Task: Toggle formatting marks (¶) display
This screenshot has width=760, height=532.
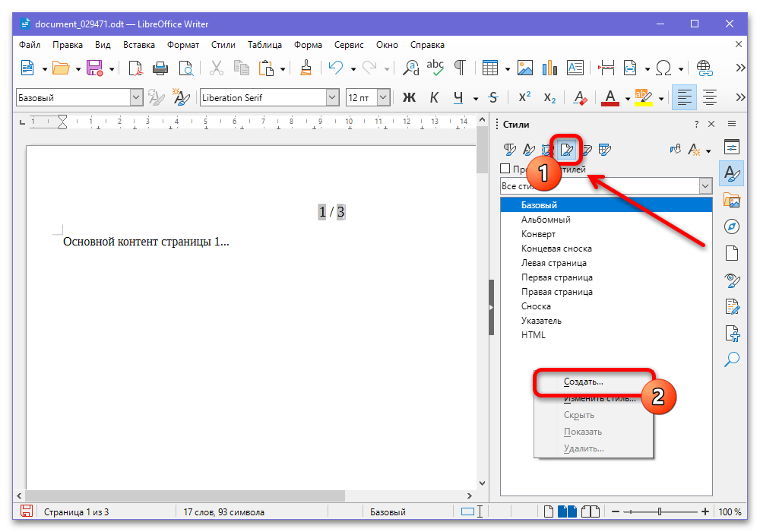Action: pos(460,68)
